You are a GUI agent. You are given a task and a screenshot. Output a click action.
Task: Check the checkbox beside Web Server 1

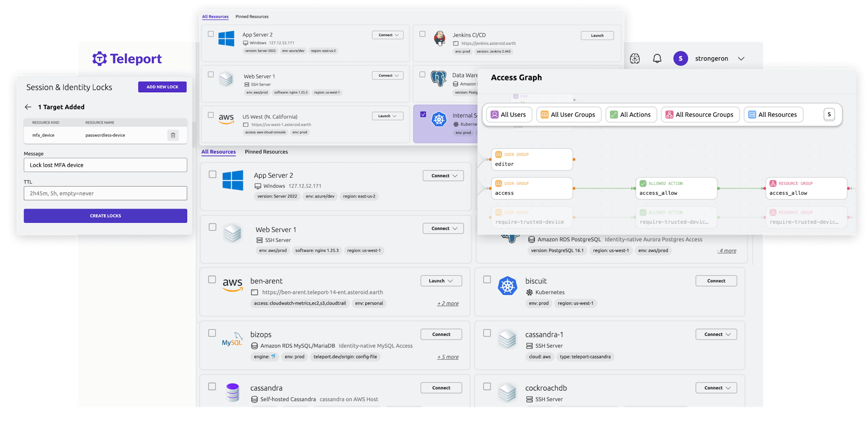pos(212,227)
